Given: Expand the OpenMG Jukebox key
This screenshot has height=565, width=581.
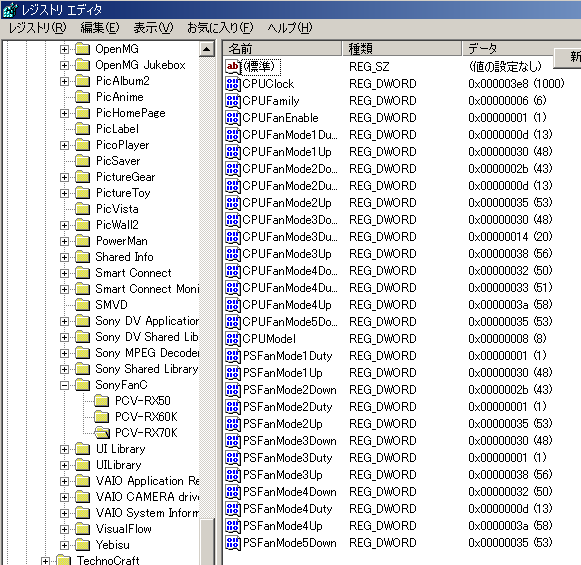Looking at the screenshot, I should coord(64,66).
